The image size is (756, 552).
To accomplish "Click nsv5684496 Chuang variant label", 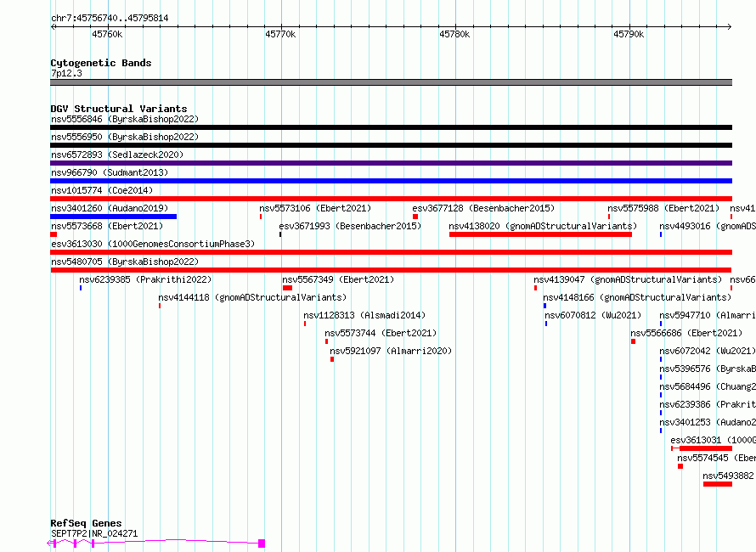I will 708,386.
